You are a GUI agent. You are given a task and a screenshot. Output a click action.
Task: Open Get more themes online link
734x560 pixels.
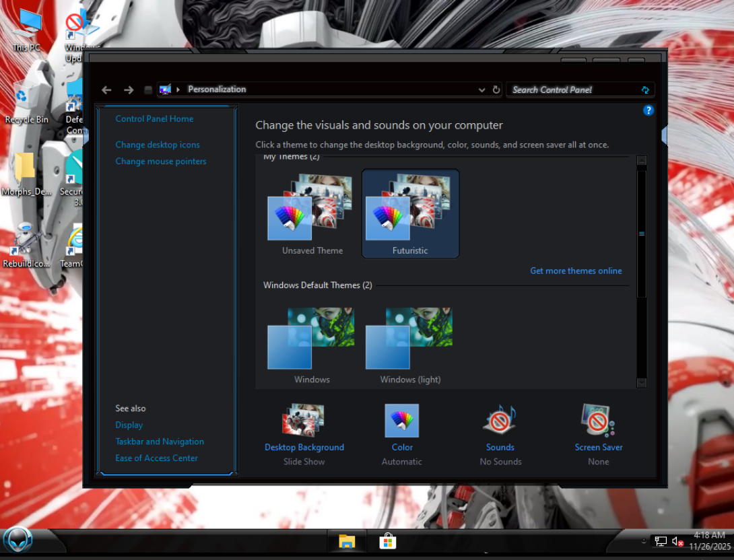[x=576, y=271]
